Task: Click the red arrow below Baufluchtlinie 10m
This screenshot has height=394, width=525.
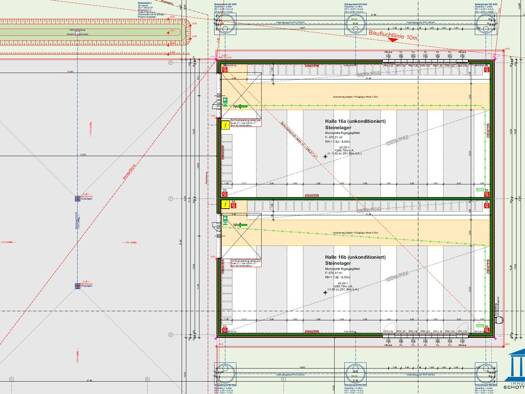Action: click(392, 40)
